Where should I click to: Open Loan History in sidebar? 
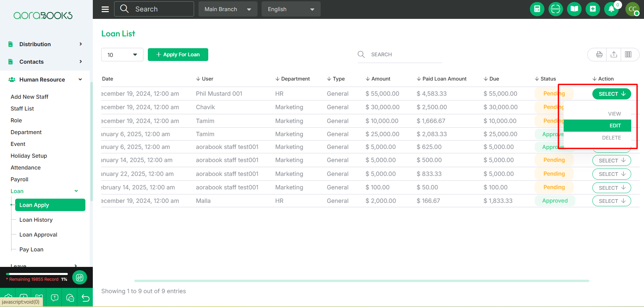[36, 220]
